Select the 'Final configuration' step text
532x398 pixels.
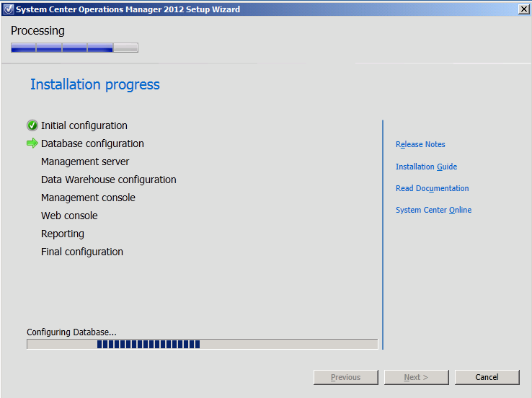(x=81, y=252)
